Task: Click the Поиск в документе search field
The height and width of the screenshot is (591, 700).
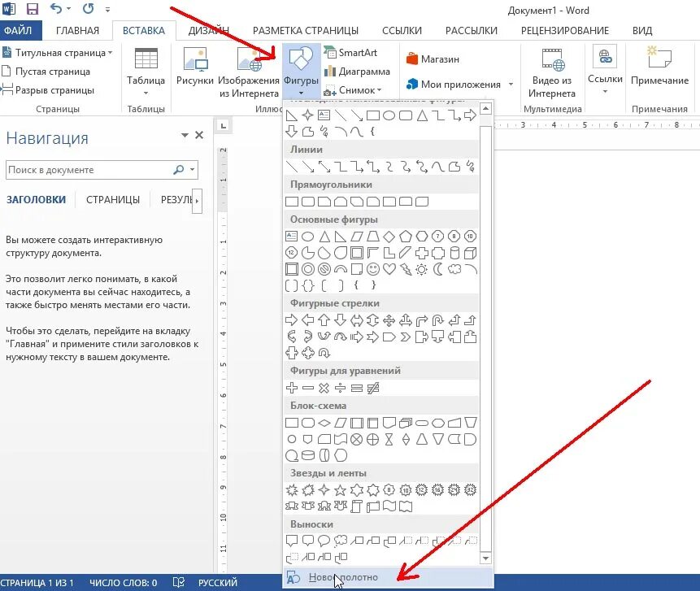Action: click(89, 170)
